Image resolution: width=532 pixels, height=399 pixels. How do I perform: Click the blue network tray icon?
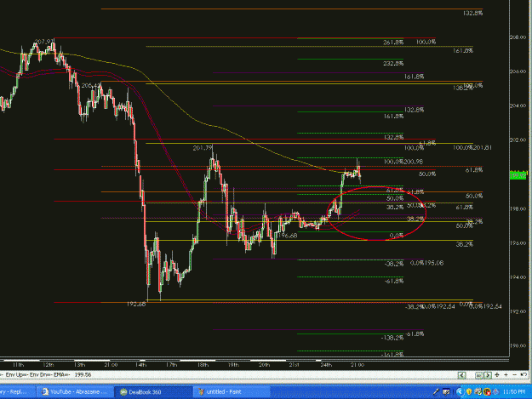point(495,392)
